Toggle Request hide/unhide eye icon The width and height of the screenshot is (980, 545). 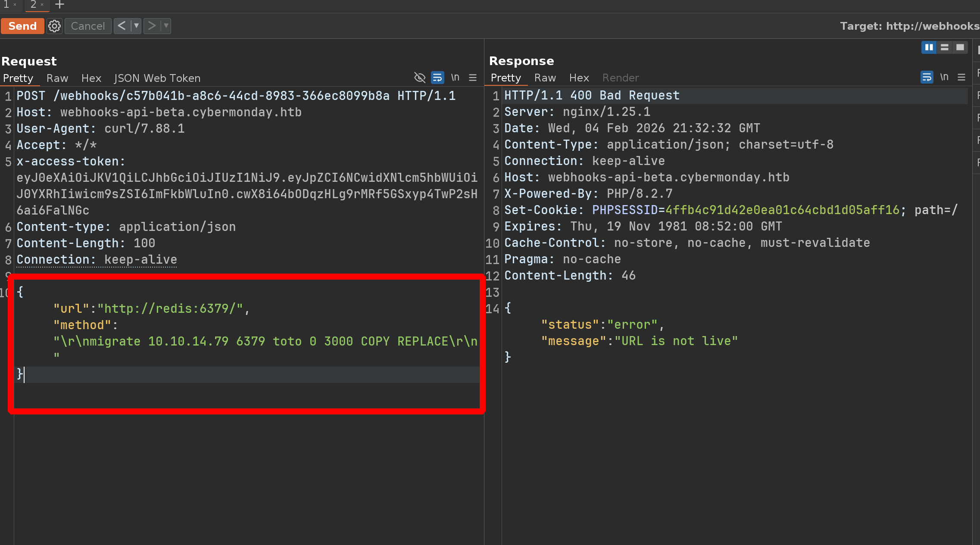pyautogui.click(x=419, y=78)
